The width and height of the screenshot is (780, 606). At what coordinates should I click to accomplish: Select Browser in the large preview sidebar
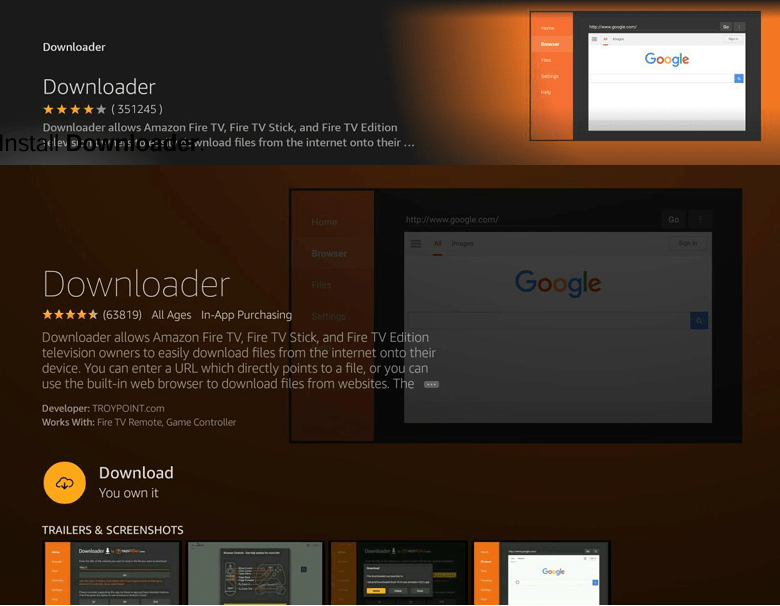[329, 254]
